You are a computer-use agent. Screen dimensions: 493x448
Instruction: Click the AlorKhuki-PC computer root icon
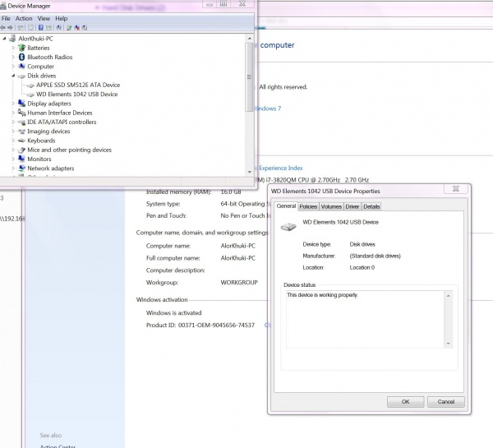[x=12, y=39]
